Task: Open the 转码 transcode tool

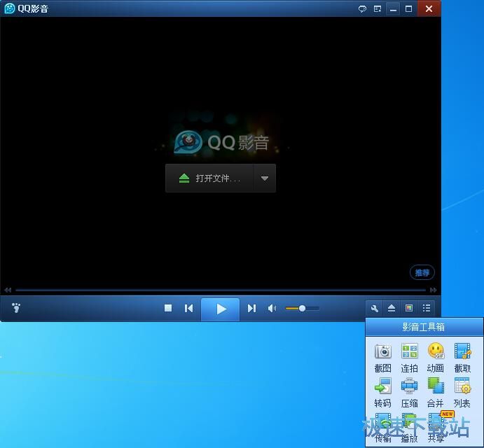Action: pos(382,393)
